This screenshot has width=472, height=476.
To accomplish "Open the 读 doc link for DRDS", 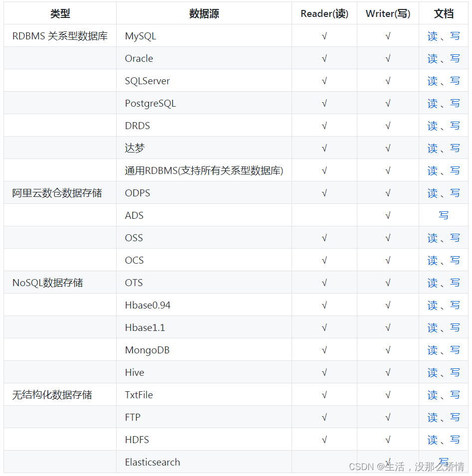I will [433, 126].
